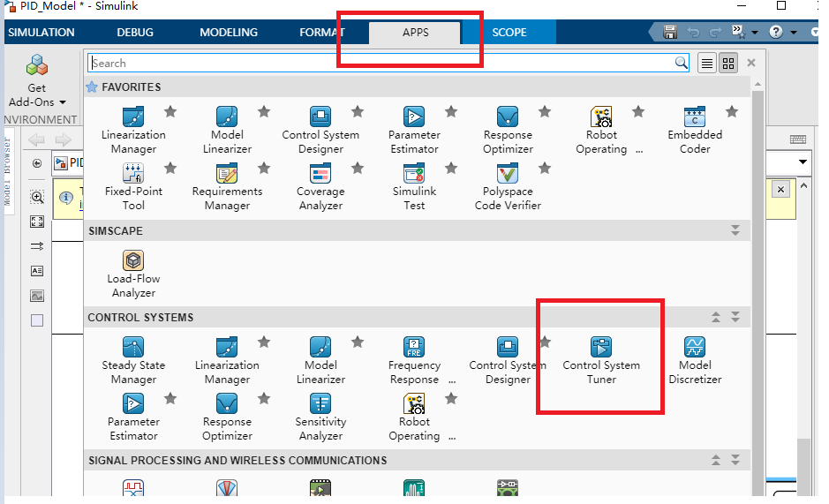
Task: Open Parameter Estimator in Favorites
Action: coord(414,130)
